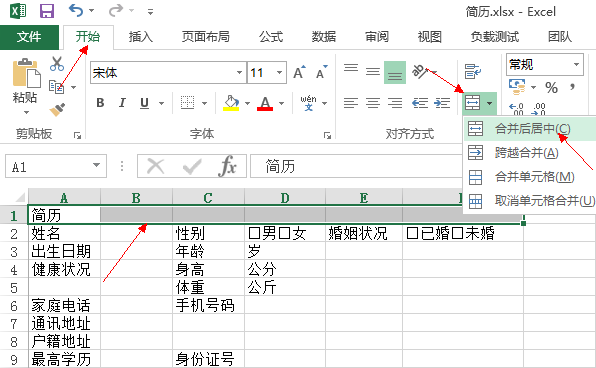Toggle Italic formatting

[122, 103]
